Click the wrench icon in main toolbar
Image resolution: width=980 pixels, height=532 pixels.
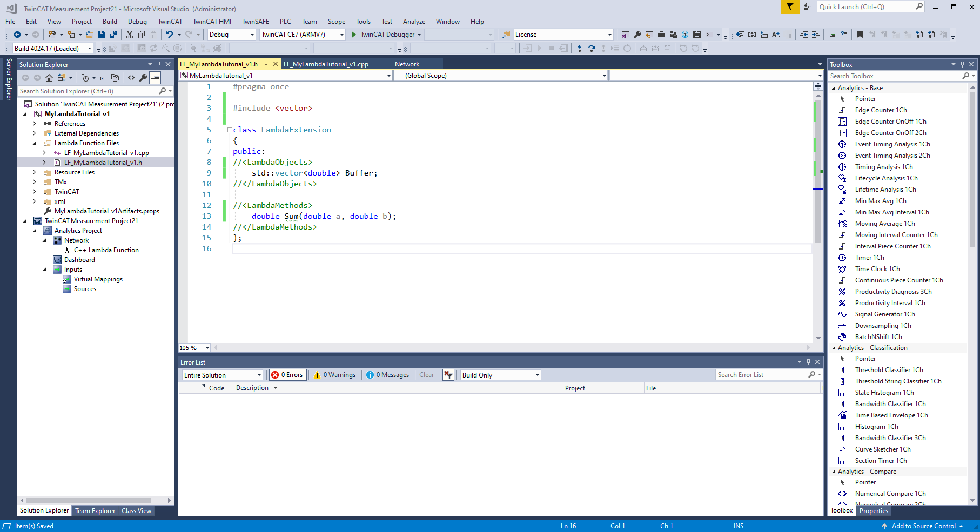point(637,35)
